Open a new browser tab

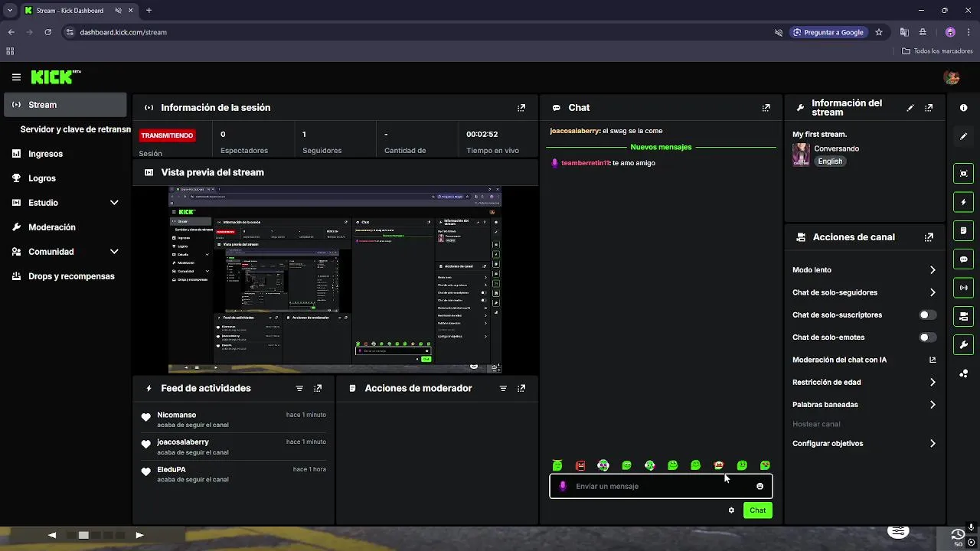[x=149, y=11]
